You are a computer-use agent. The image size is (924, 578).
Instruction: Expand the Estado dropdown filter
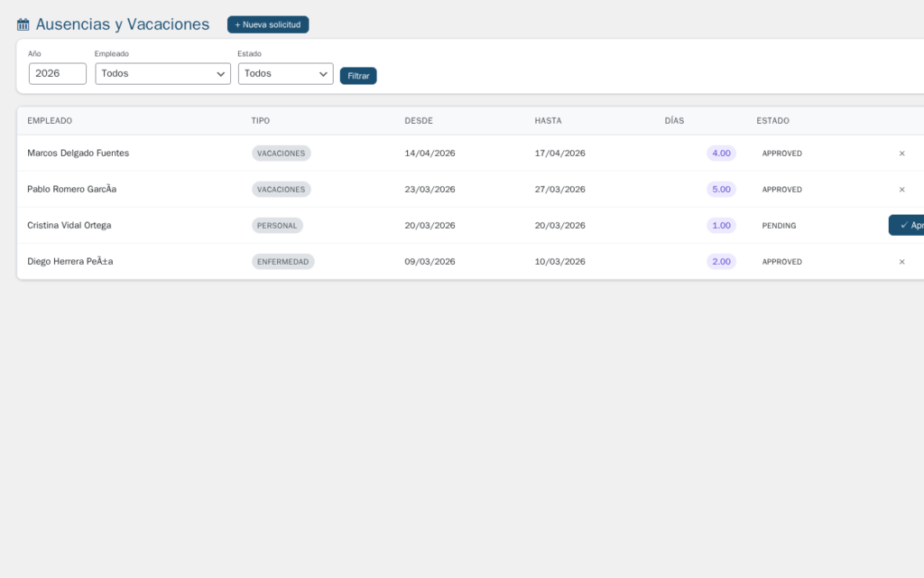(285, 74)
